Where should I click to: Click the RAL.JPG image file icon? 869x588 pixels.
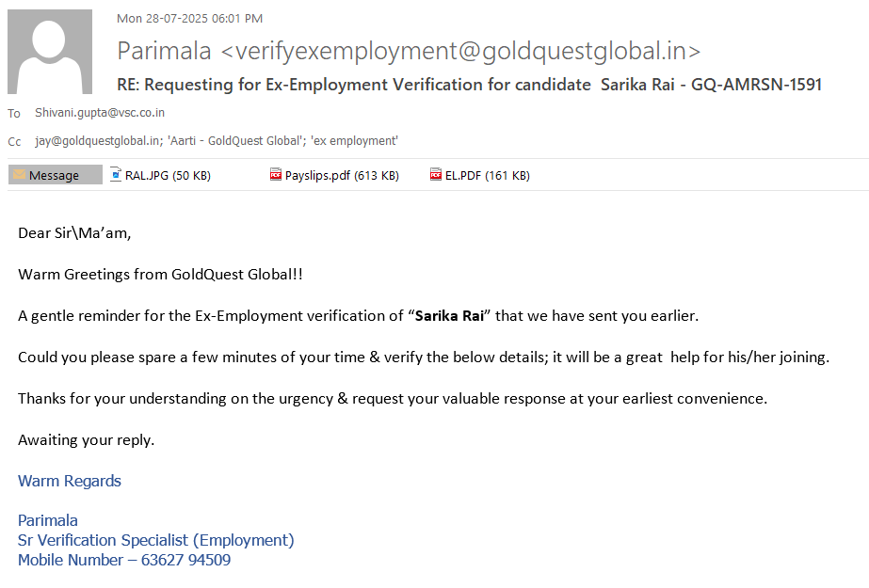click(116, 175)
